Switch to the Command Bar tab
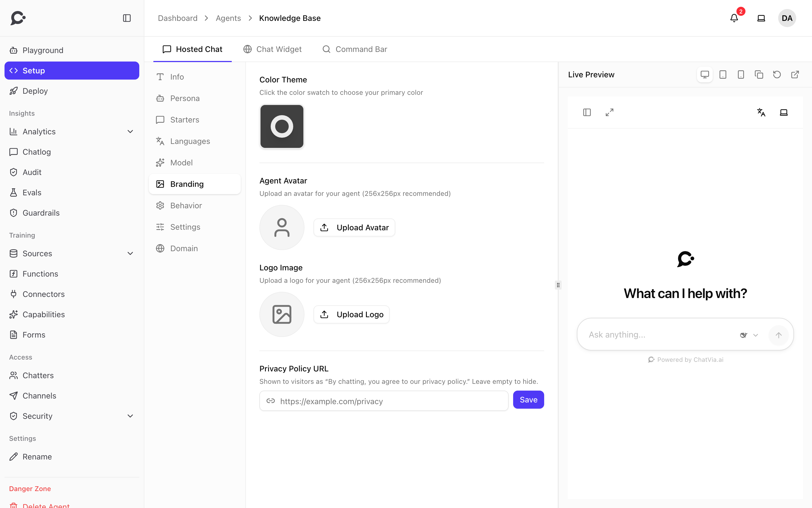Viewport: 812px width, 508px height. pos(355,49)
